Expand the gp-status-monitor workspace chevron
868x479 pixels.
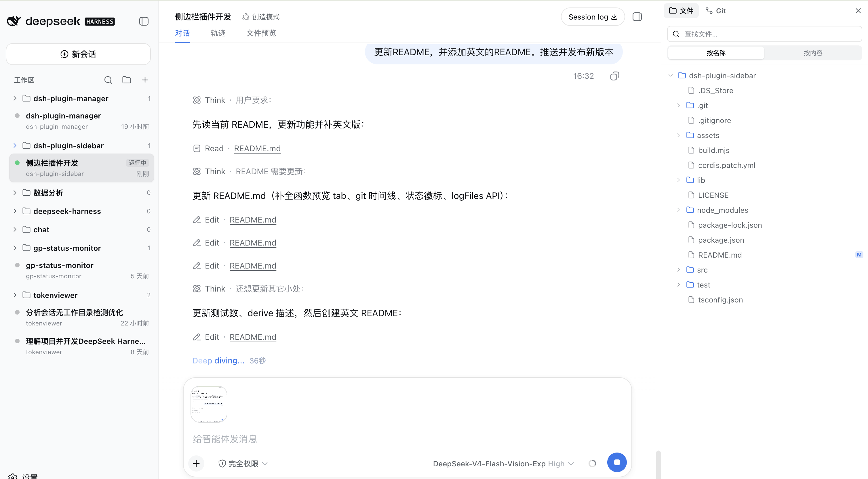(15, 248)
